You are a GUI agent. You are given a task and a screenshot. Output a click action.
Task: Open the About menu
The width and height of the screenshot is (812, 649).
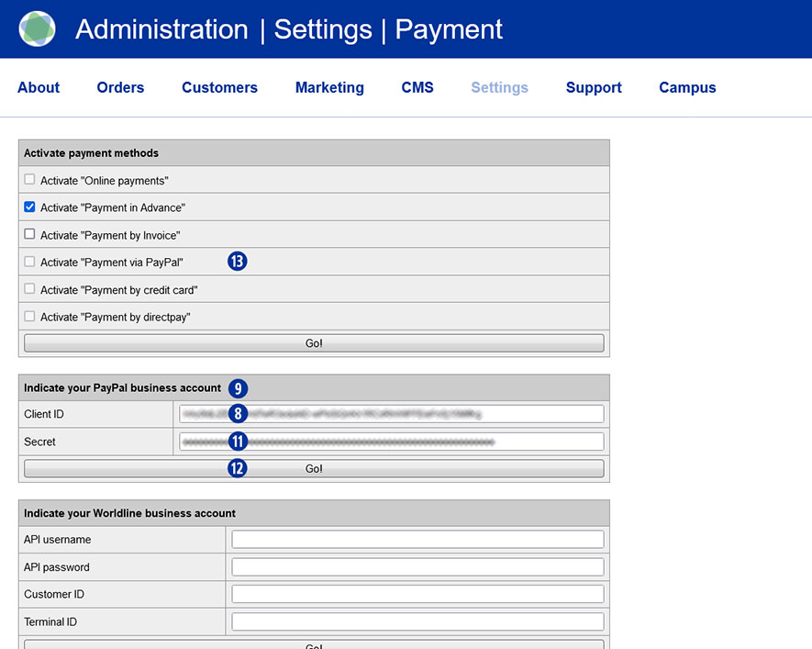pyautogui.click(x=39, y=88)
